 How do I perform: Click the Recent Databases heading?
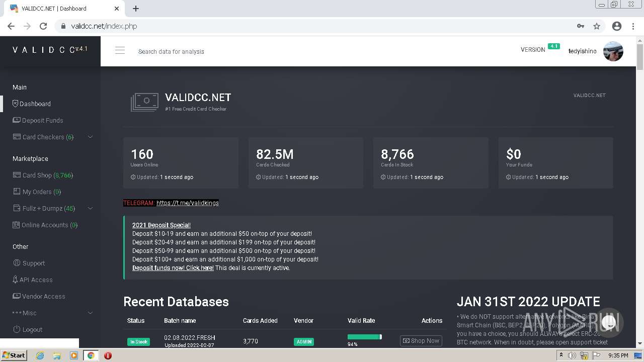tap(176, 302)
